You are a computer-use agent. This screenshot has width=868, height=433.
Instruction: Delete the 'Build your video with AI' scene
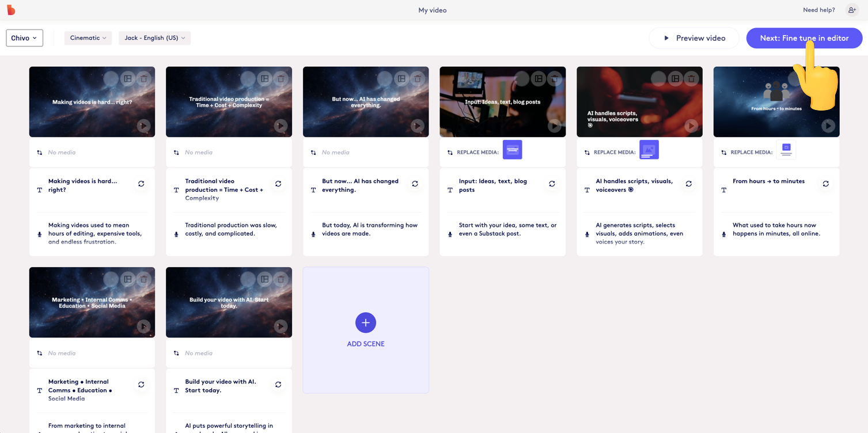[x=281, y=279]
